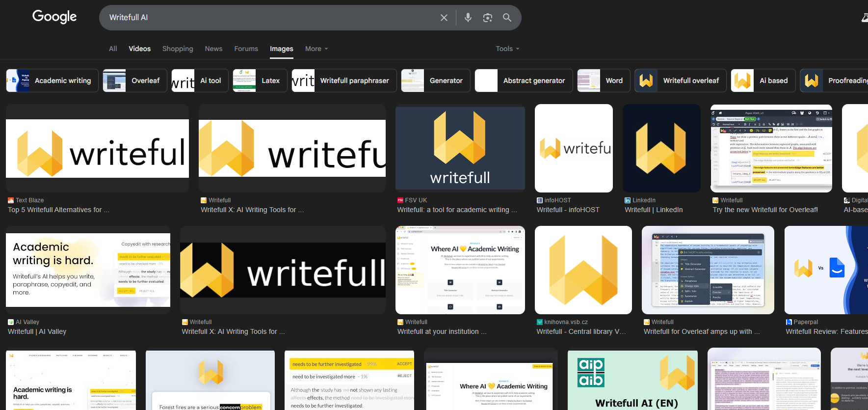Open Writefull - Central library link
The image size is (868, 410).
tap(581, 331)
